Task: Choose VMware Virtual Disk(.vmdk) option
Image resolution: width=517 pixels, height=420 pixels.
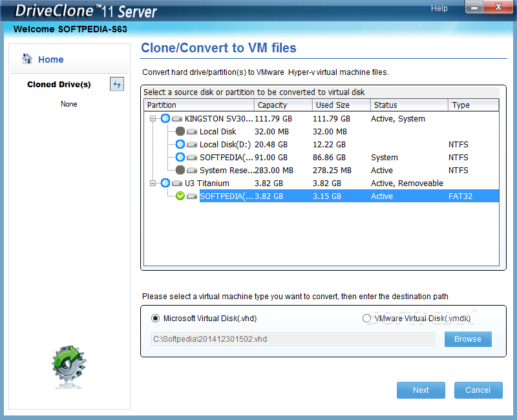Action: [x=366, y=319]
